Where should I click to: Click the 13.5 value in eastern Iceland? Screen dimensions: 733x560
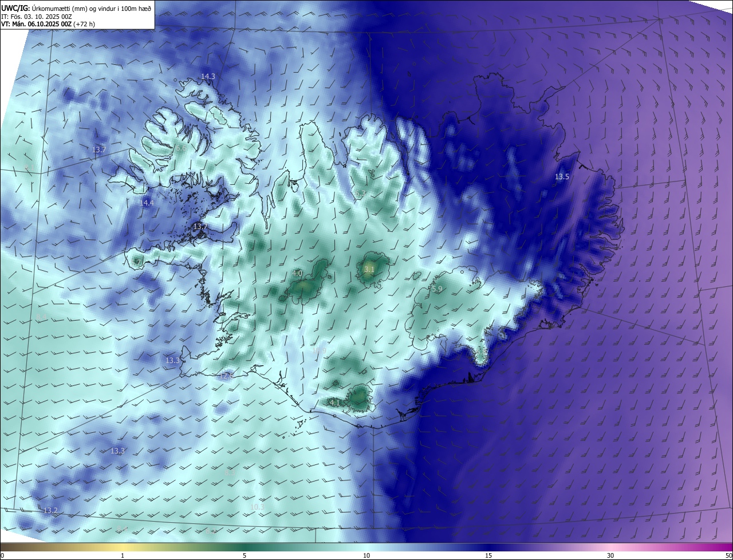(562, 176)
